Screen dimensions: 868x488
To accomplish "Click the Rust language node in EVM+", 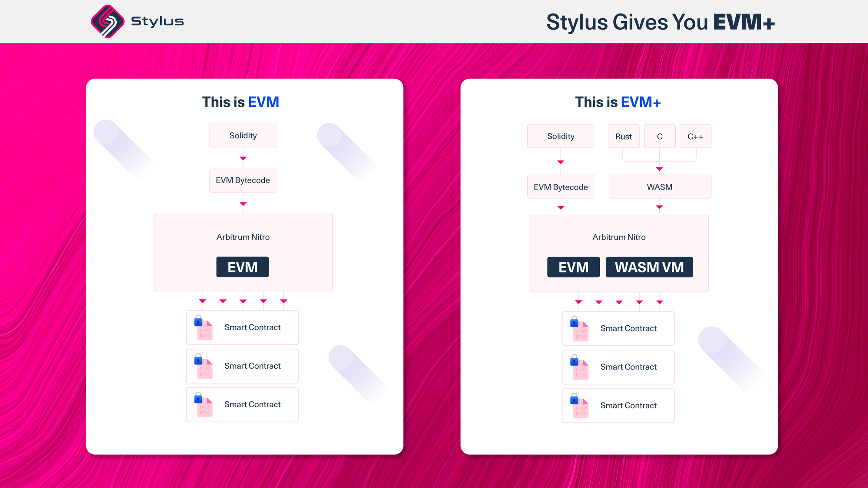I will point(623,136).
